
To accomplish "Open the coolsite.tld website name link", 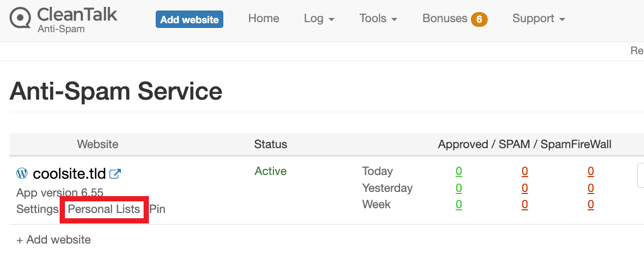I will (x=70, y=173).
